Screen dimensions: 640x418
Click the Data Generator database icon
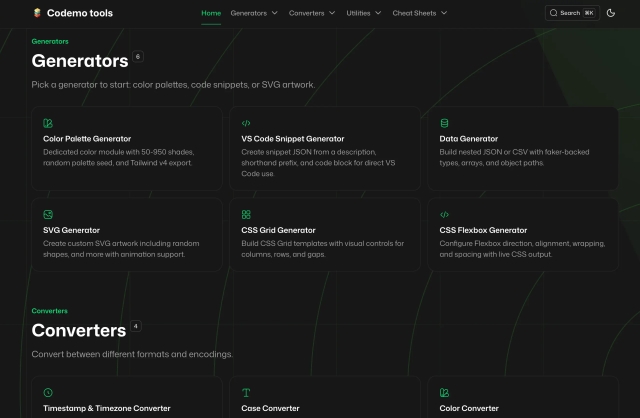click(x=444, y=123)
